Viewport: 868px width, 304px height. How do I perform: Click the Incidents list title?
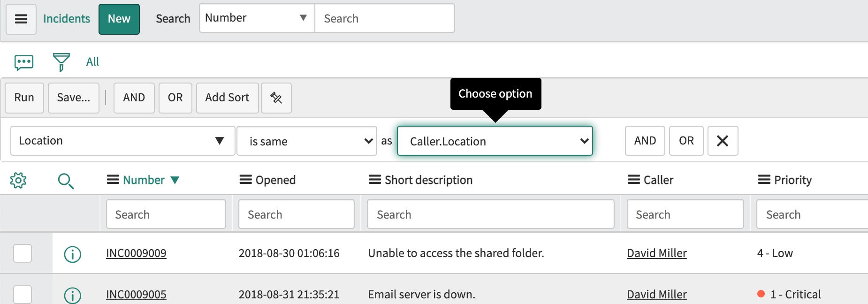click(x=67, y=19)
